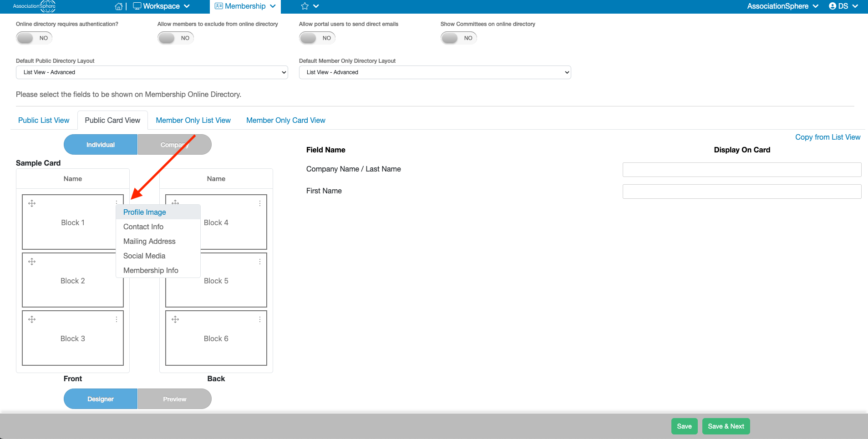This screenshot has width=868, height=439.
Task: Go to the home page icon
Action: click(119, 6)
